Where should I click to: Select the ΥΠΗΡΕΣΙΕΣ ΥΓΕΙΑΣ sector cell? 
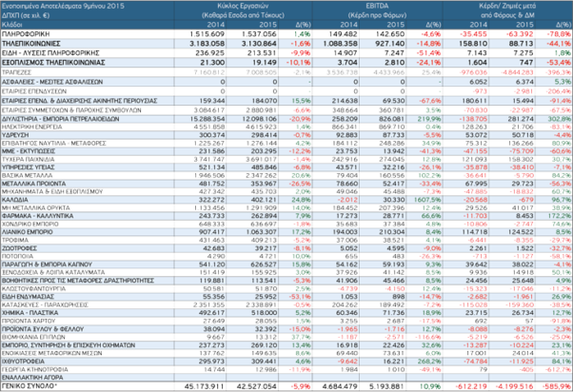coord(27,166)
